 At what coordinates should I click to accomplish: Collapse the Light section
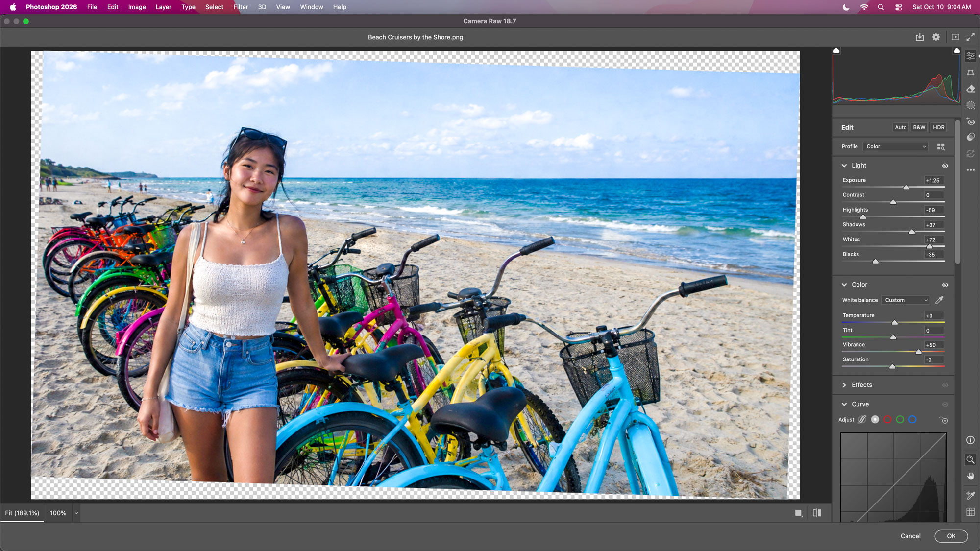coord(844,166)
